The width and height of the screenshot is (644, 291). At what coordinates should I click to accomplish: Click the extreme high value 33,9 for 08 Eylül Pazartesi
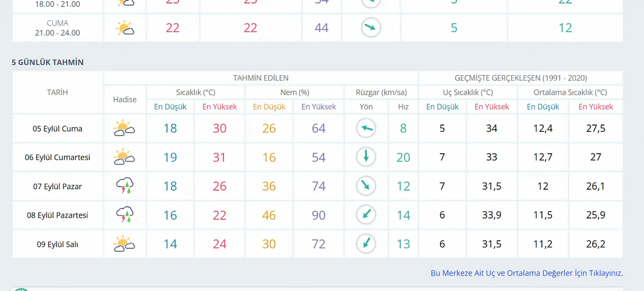click(492, 215)
